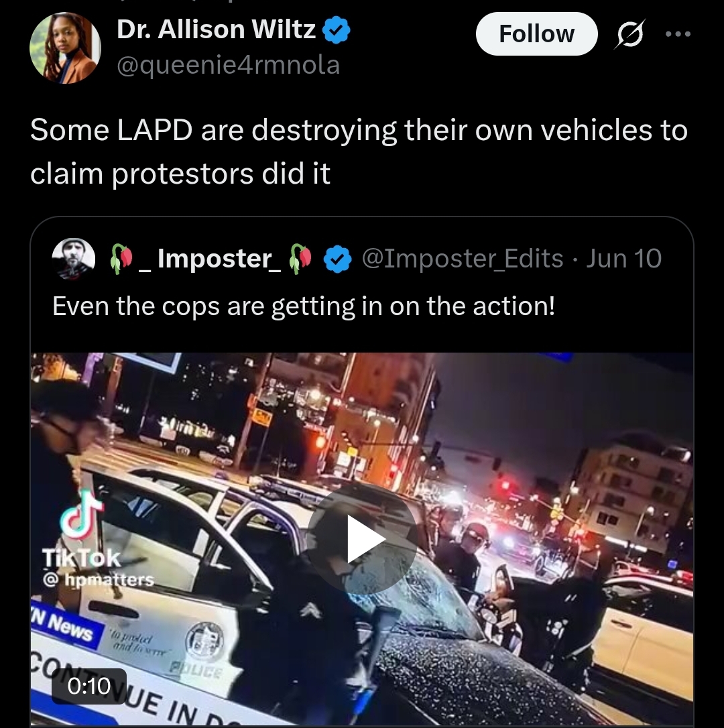This screenshot has width=724, height=728.
Task: Play the quoted video
Action: click(362, 540)
